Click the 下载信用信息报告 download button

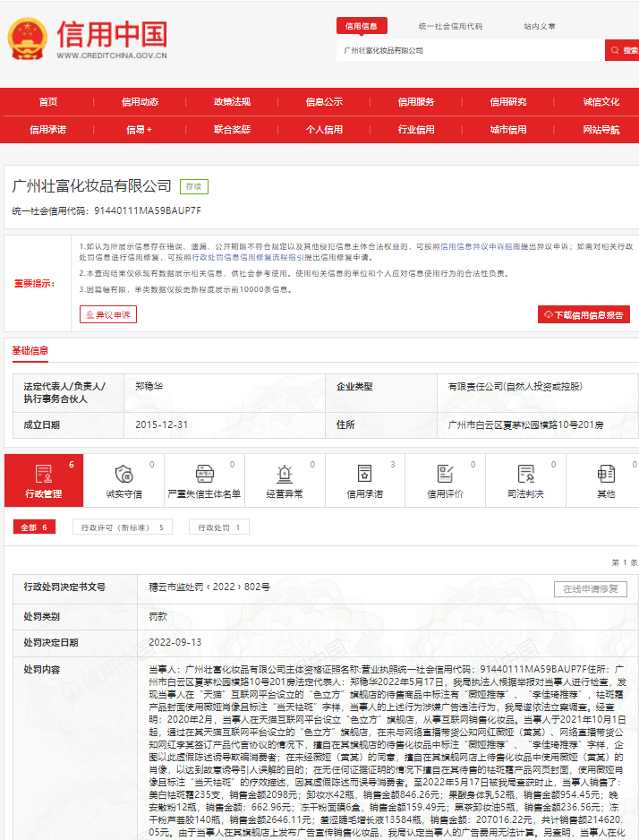584,314
